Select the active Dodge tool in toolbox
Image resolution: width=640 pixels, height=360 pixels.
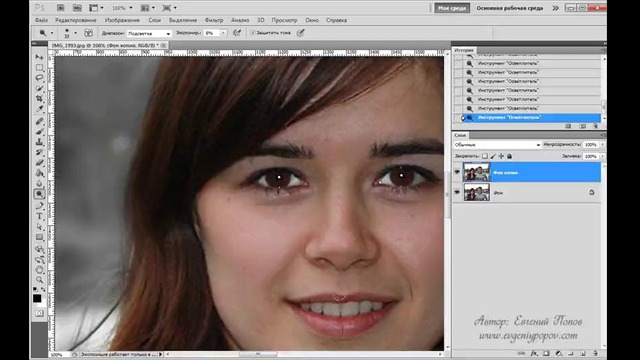point(39,194)
